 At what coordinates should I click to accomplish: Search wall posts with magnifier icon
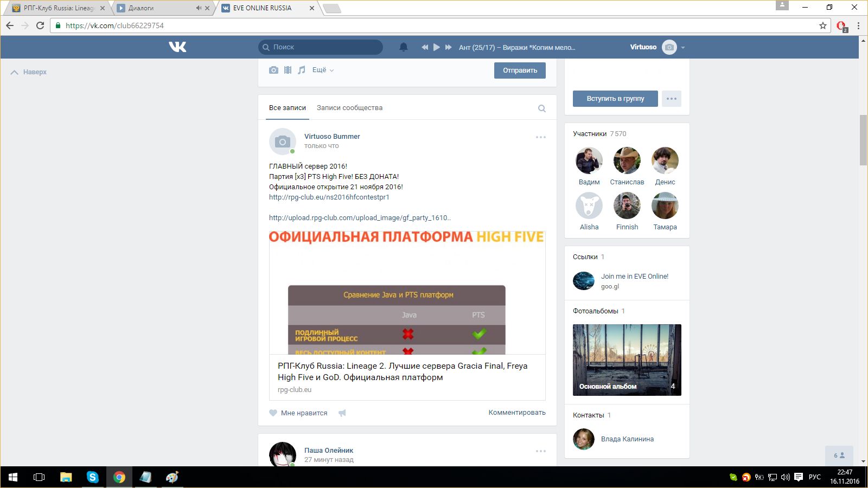541,108
